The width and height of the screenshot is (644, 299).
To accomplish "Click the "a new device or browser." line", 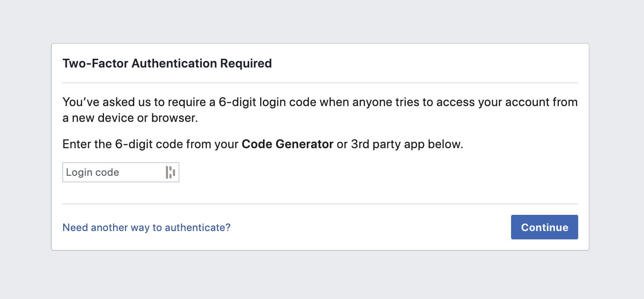I will click(130, 118).
